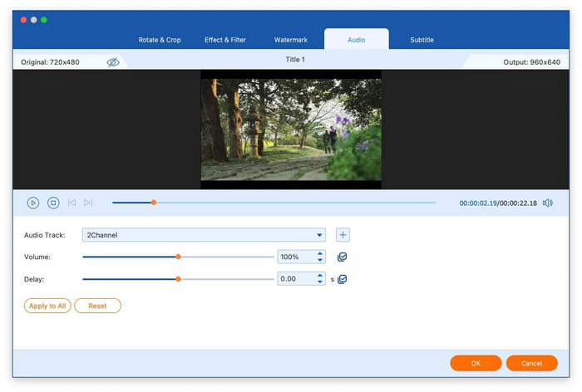Viewport: 582px width, 392px height.
Task: Switch to the Rotate & Crop tab
Action: [x=161, y=40]
